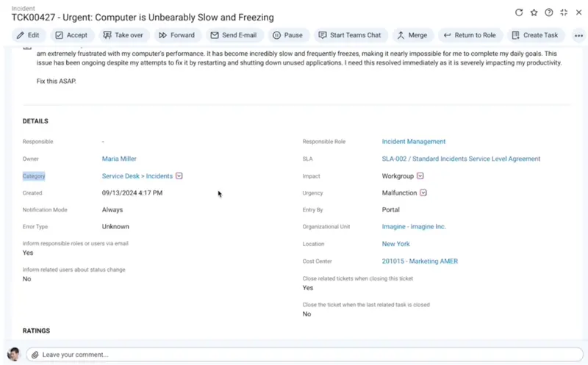Click the refresh icon in the header
Viewport: 588px width, 365px height.
519,12
